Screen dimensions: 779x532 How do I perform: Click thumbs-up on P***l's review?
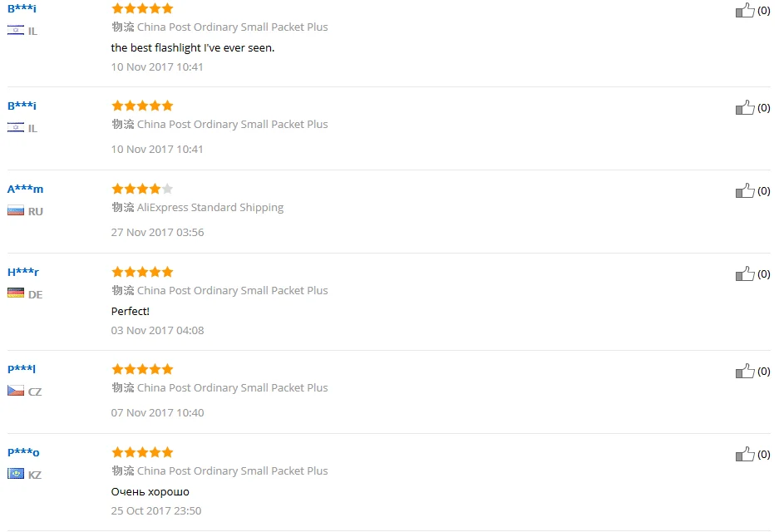click(745, 372)
